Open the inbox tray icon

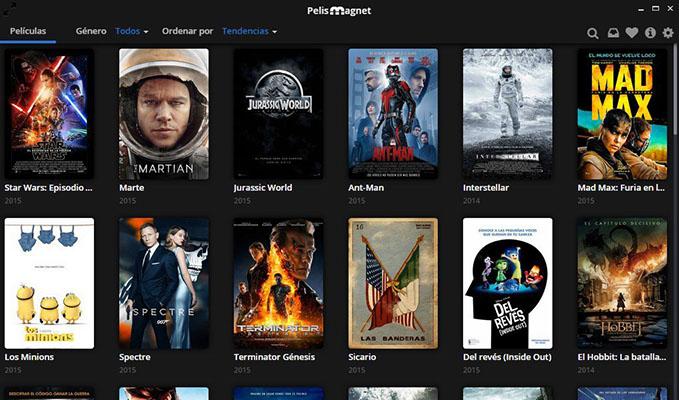coord(613,32)
